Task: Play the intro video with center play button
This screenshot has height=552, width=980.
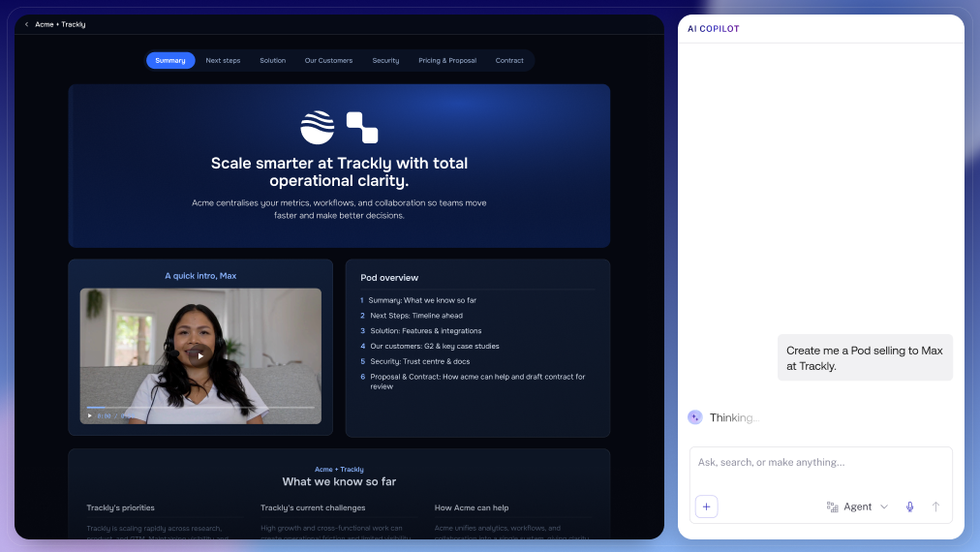Action: pyautogui.click(x=200, y=355)
